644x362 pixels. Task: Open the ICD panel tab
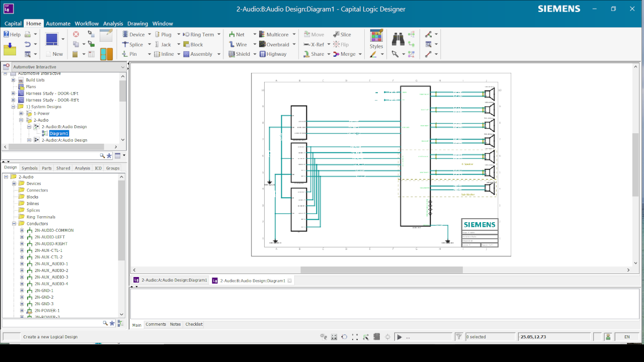98,168
